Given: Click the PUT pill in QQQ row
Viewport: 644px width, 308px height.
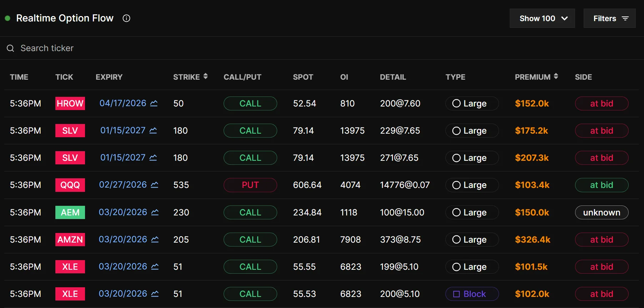Looking at the screenshot, I should [x=250, y=185].
